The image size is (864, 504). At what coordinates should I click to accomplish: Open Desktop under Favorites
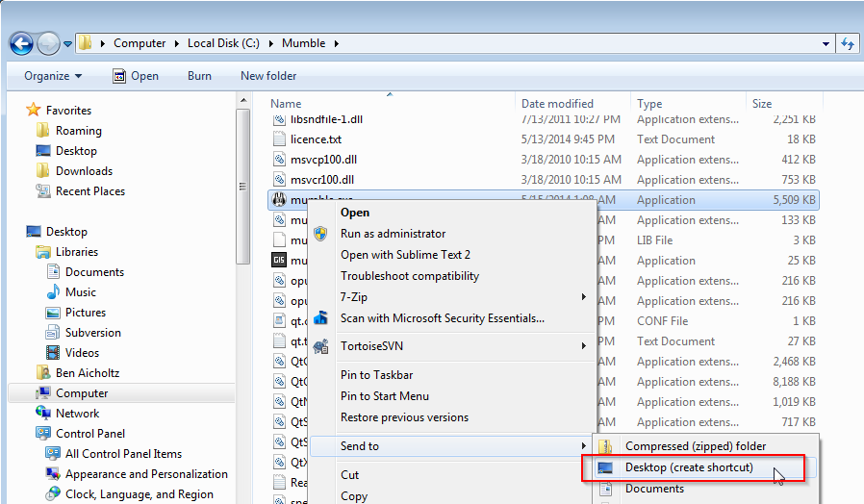tap(76, 151)
